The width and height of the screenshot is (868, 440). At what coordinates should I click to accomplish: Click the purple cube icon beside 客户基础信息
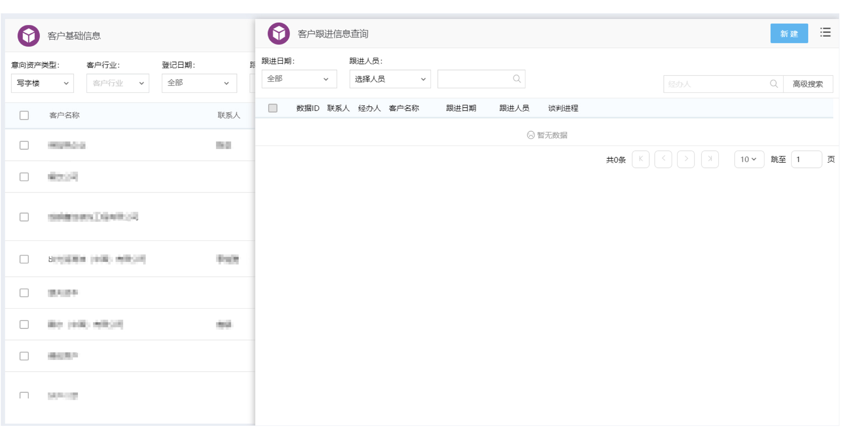point(29,36)
